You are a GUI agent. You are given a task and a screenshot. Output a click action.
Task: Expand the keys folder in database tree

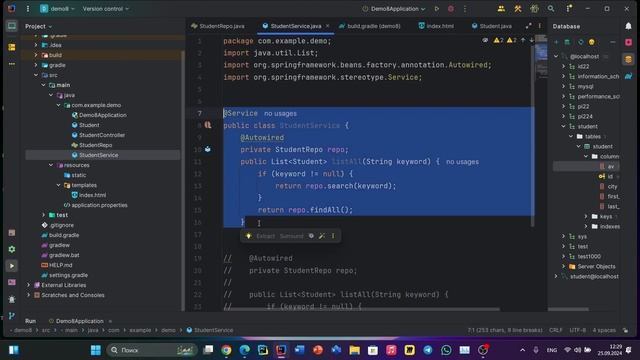pyautogui.click(x=586, y=216)
